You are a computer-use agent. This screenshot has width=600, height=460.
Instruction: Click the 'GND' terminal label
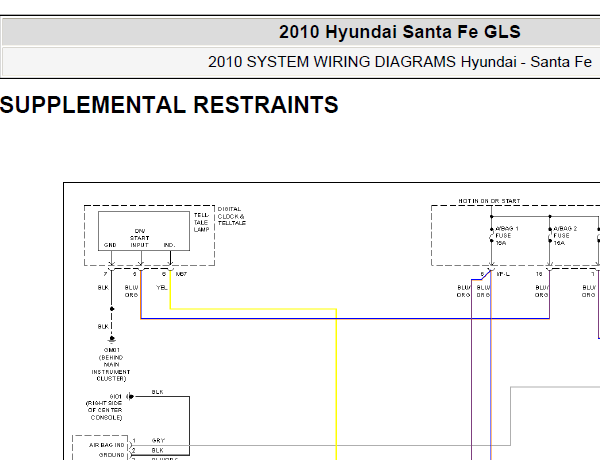[x=110, y=245]
